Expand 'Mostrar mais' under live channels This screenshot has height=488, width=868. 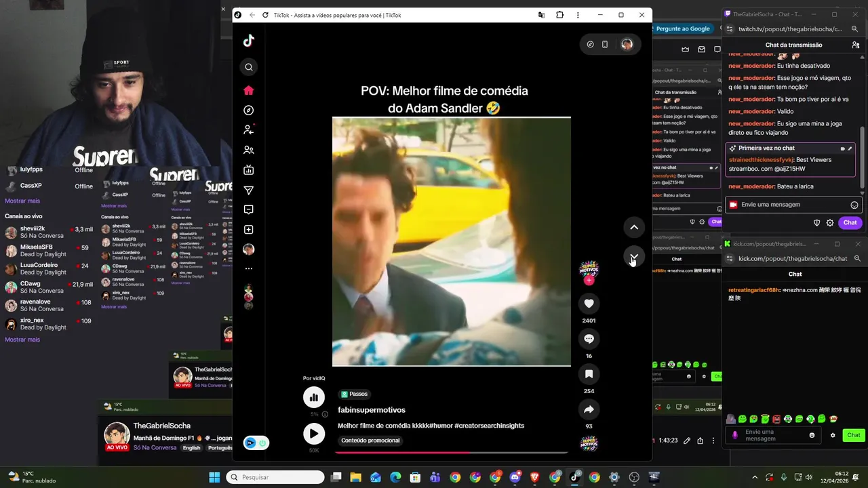22,340
